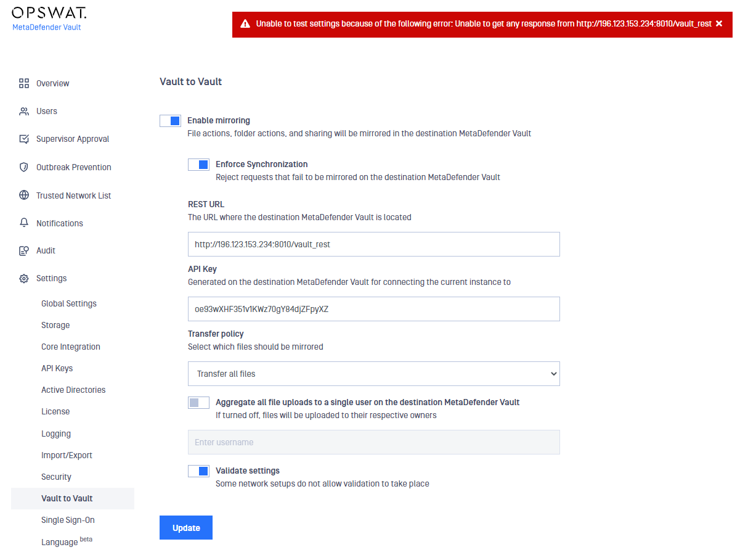Viewport: 756px width, 555px height.
Task: Click the API Key input field
Action: tap(374, 309)
